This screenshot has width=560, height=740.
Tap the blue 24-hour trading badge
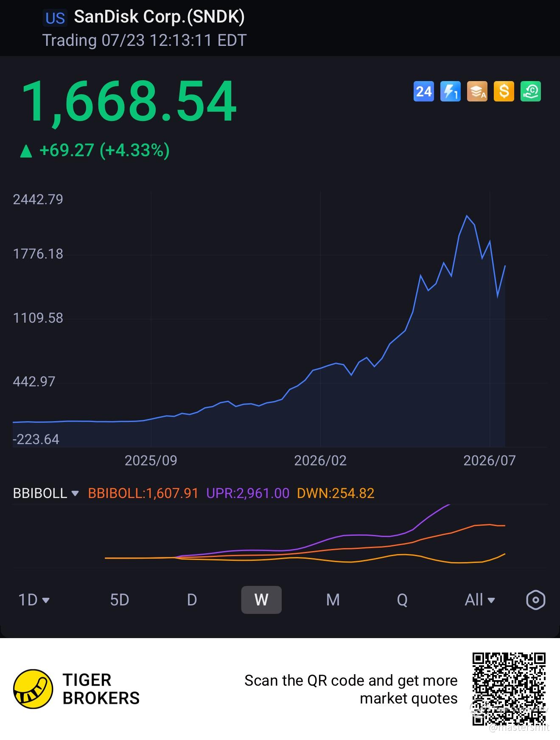pos(423,91)
